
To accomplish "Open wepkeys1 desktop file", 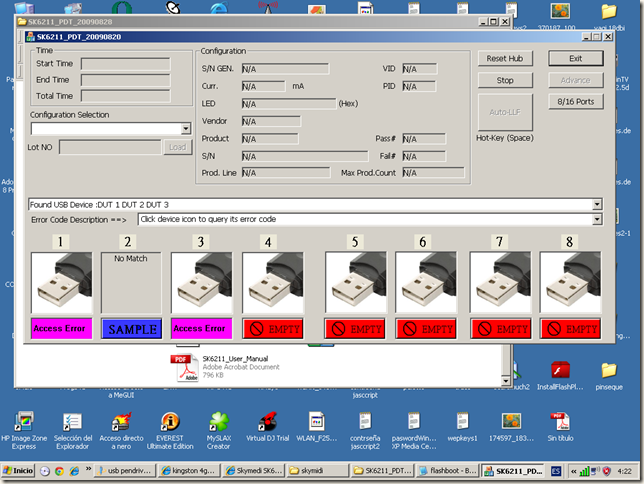I will [x=462, y=426].
